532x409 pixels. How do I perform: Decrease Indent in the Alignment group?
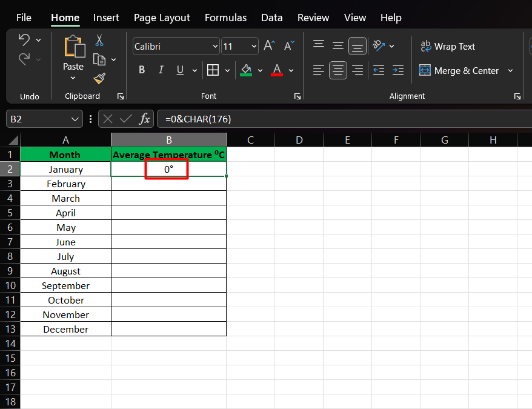(x=379, y=70)
